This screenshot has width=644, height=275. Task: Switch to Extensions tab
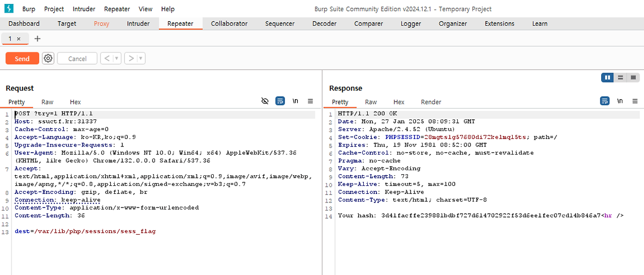point(500,24)
